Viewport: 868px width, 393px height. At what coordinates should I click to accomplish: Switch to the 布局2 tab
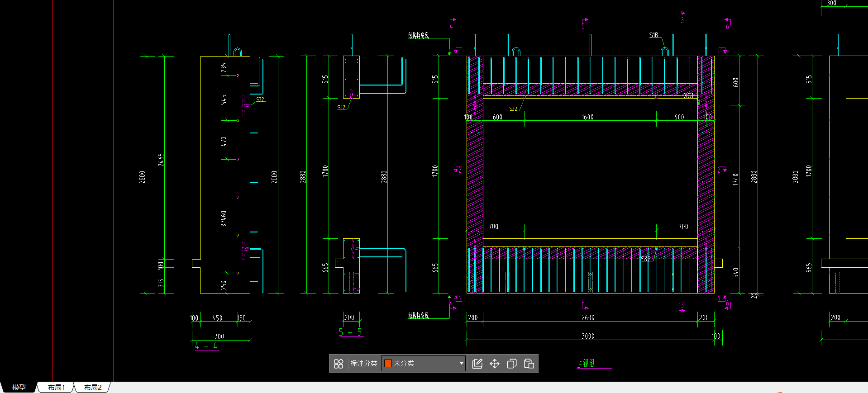point(93,388)
